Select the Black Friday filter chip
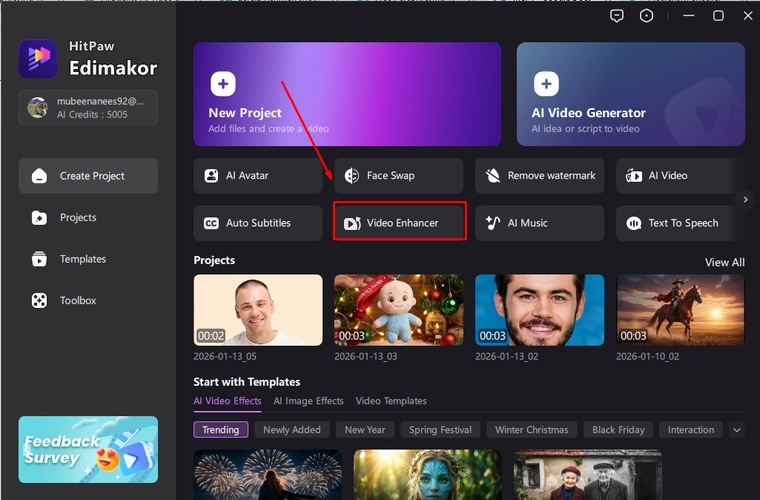 click(618, 430)
